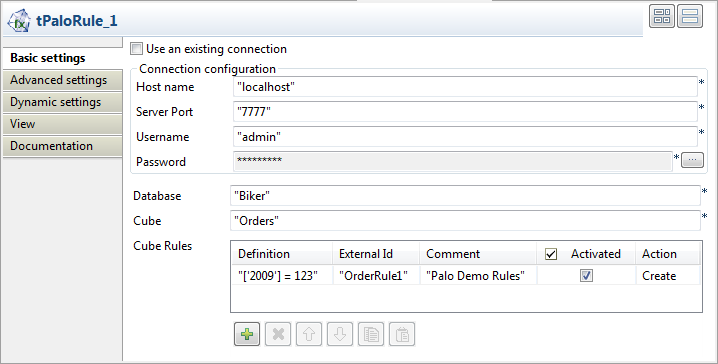The width and height of the screenshot is (718, 364).
Task: Edit the Username field
Action: (x=465, y=136)
